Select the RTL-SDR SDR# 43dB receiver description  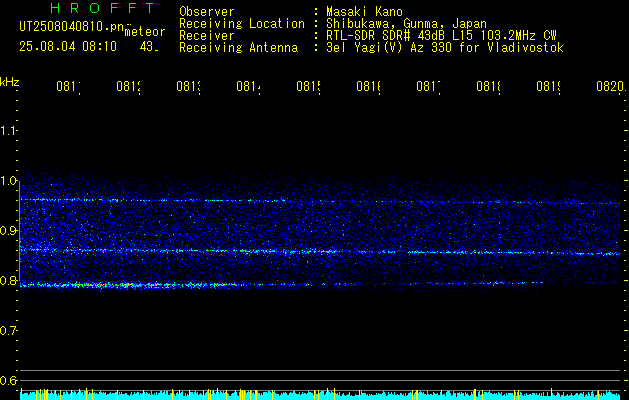[x=441, y=36]
